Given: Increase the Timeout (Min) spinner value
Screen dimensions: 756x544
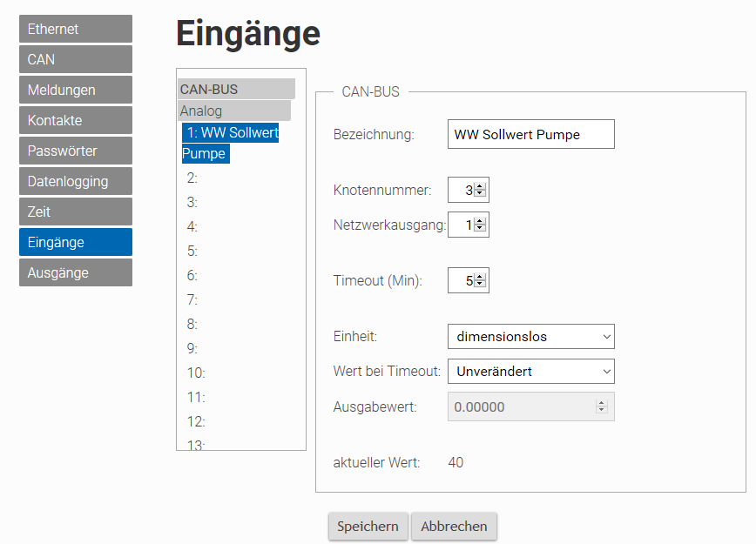Looking at the screenshot, I should (x=479, y=277).
